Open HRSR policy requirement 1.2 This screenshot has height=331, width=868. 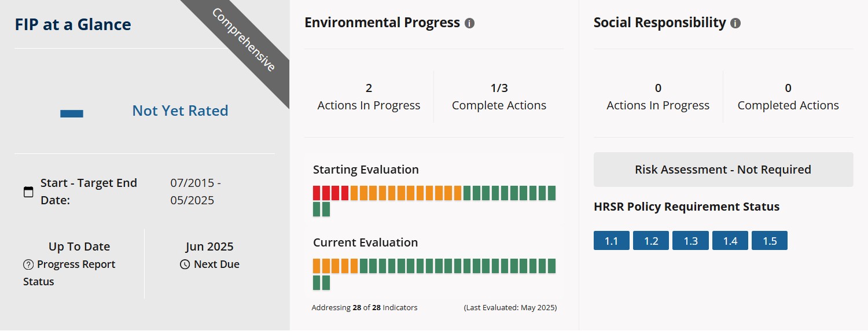(651, 241)
